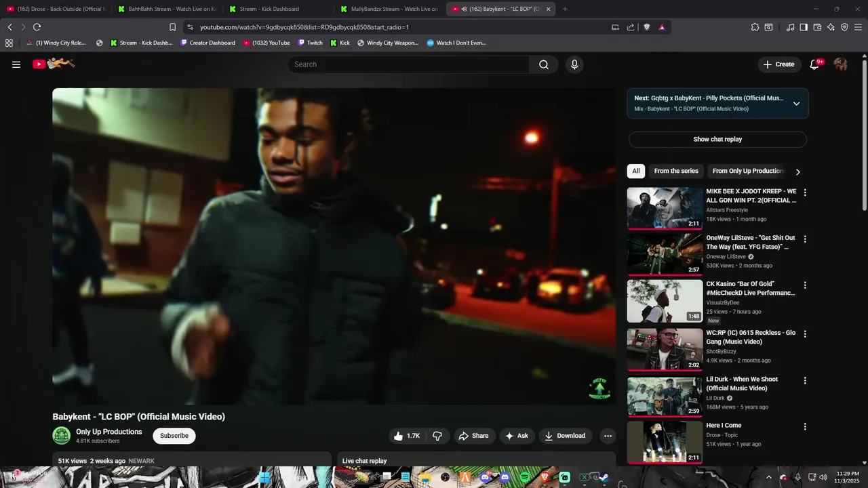This screenshot has width=868, height=488.
Task: Open the Brave VPN shield icon
Action: point(844,27)
